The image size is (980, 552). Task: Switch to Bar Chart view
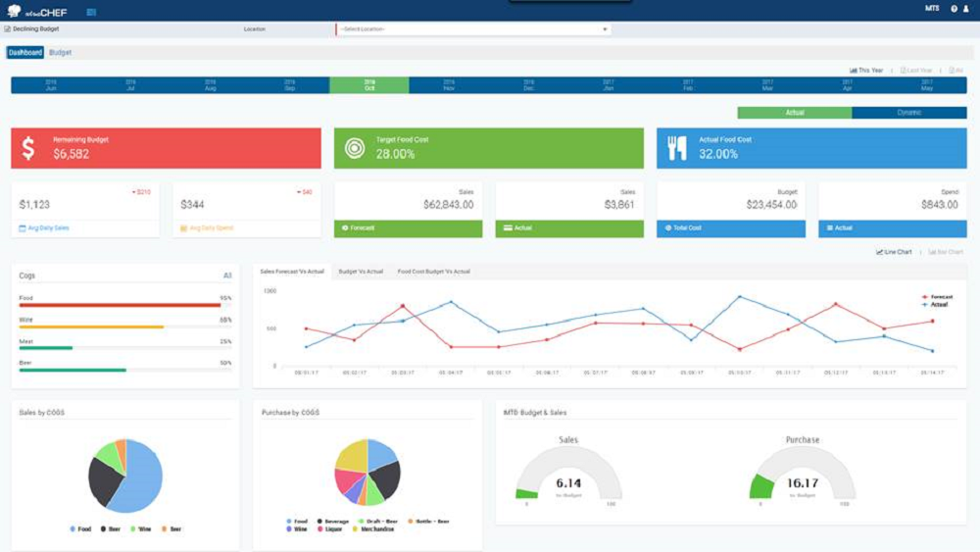coord(946,252)
